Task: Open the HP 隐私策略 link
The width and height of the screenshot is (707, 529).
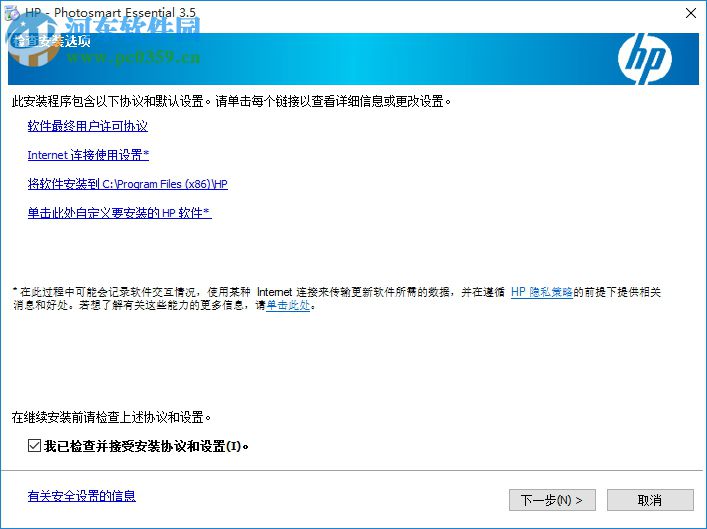Action: 542,292
